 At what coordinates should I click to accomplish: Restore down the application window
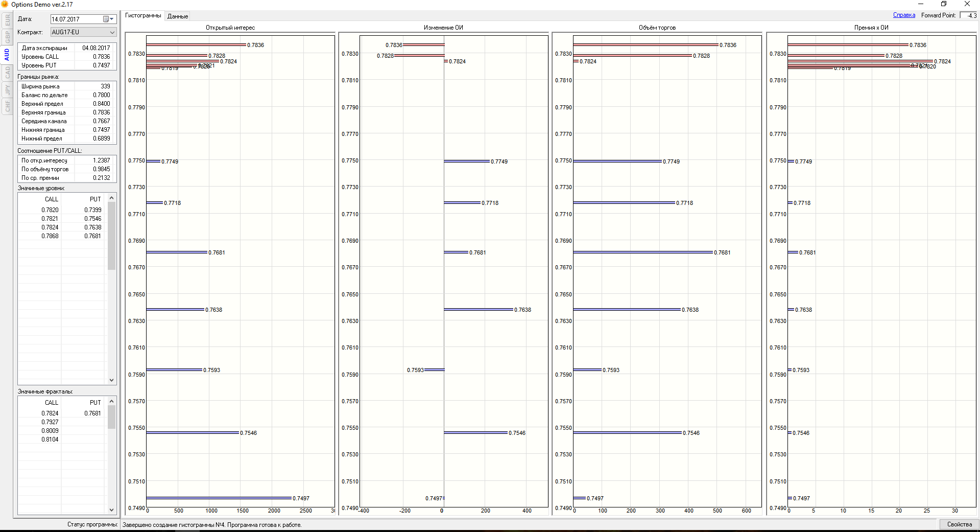click(944, 4)
